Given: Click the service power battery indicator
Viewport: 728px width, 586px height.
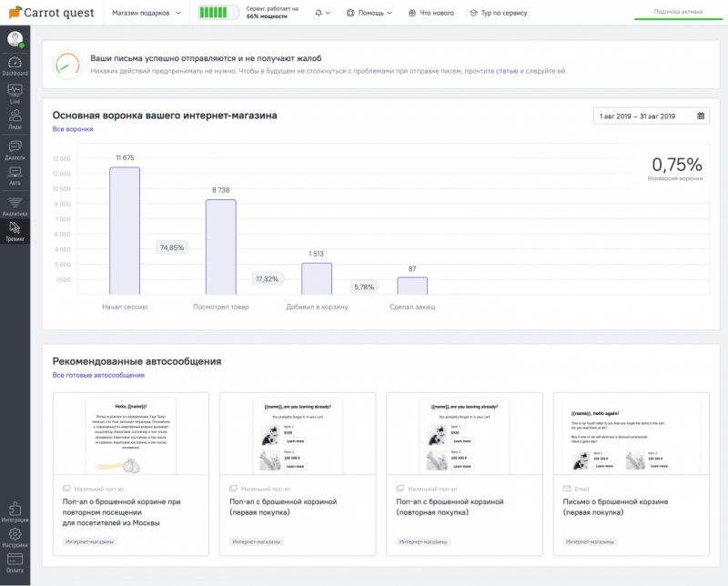Looking at the screenshot, I should click(x=218, y=14).
